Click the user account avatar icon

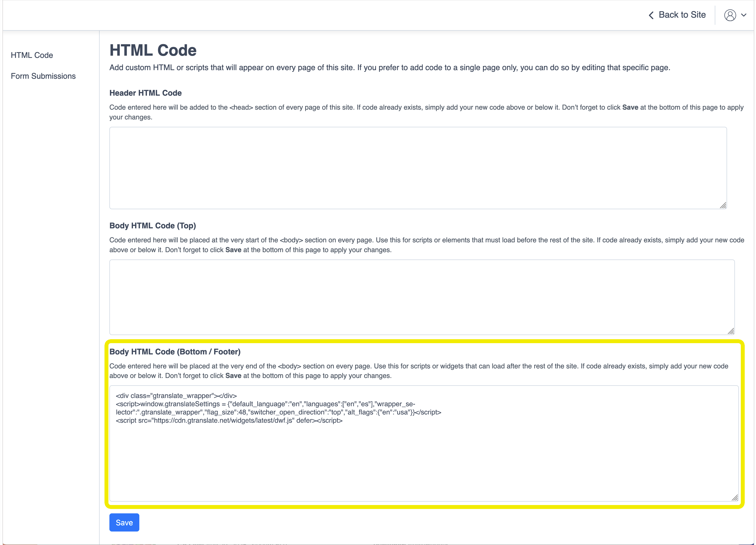click(x=730, y=15)
